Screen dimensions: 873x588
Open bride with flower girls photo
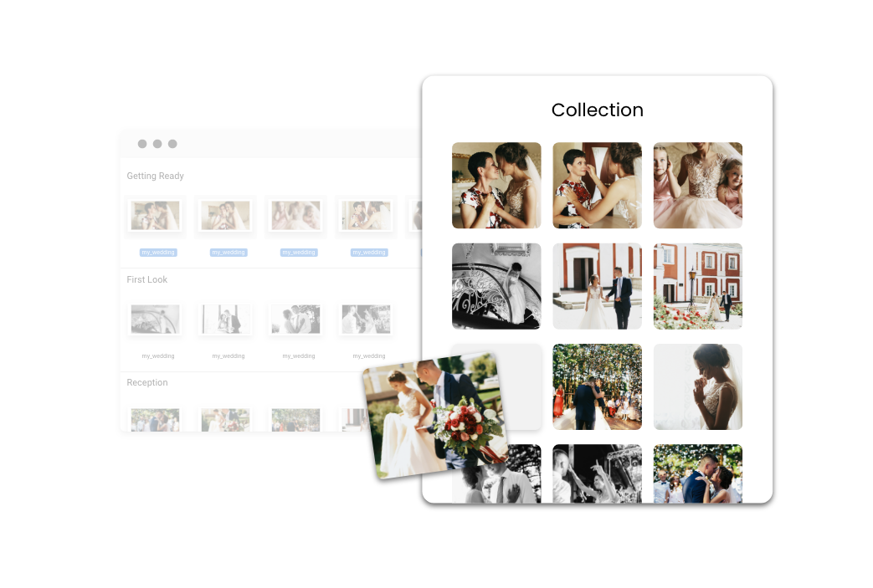(697, 185)
